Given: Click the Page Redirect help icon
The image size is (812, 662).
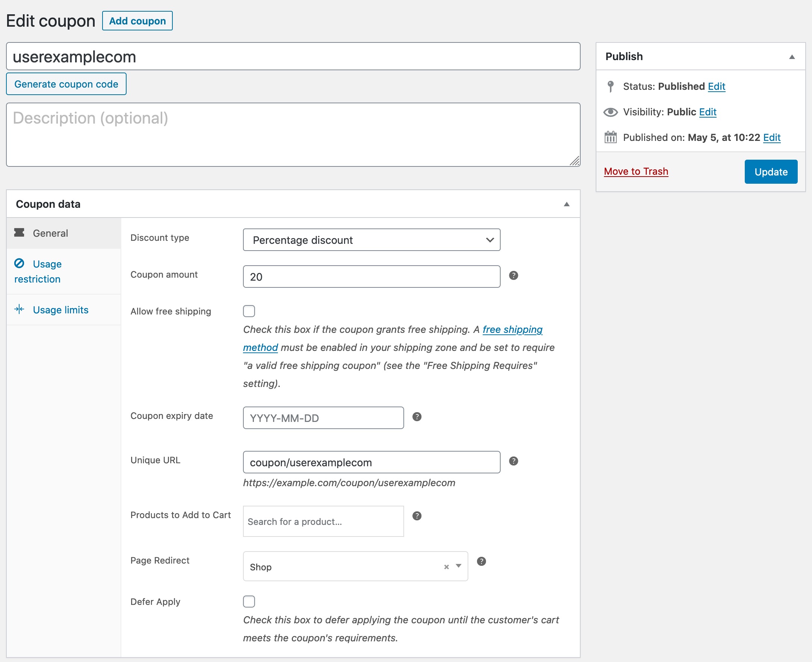Looking at the screenshot, I should 481,561.
